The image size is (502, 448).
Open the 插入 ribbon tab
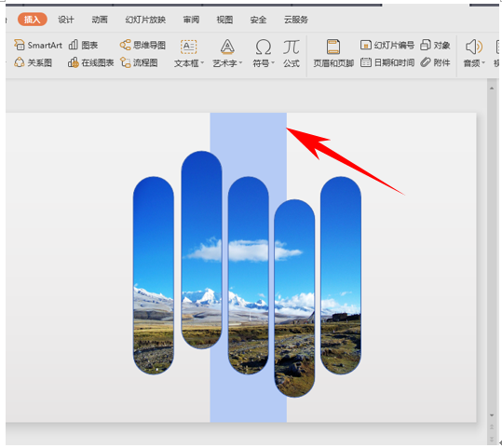pyautogui.click(x=33, y=20)
